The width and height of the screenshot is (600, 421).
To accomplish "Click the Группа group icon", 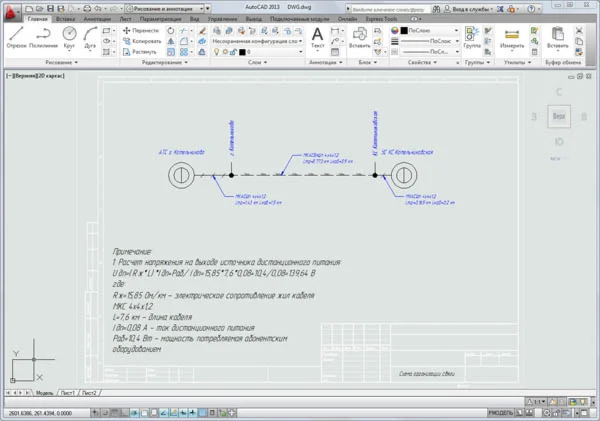I will point(472,37).
